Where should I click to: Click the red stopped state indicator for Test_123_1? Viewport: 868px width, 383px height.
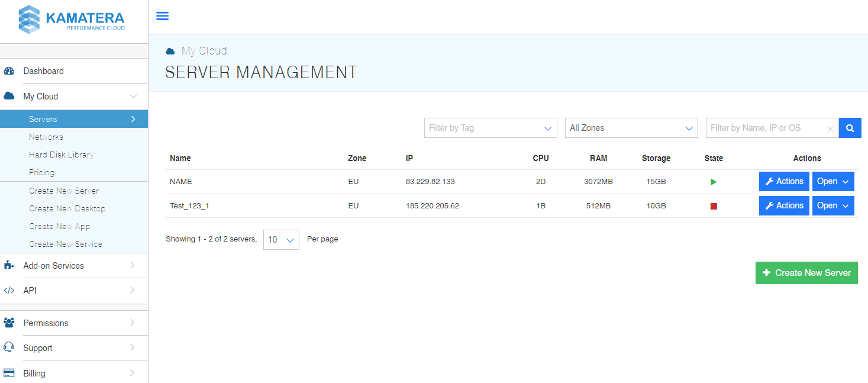[x=714, y=205]
